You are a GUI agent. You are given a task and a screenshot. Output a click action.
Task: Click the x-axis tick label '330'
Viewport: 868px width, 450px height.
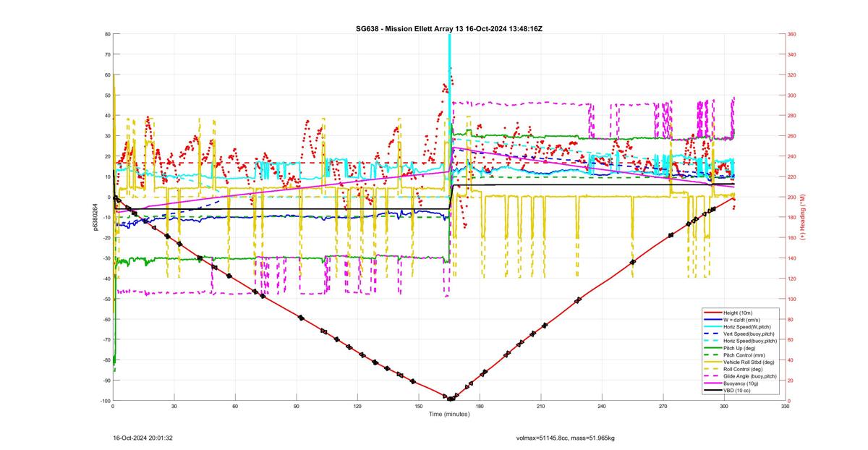(x=785, y=407)
